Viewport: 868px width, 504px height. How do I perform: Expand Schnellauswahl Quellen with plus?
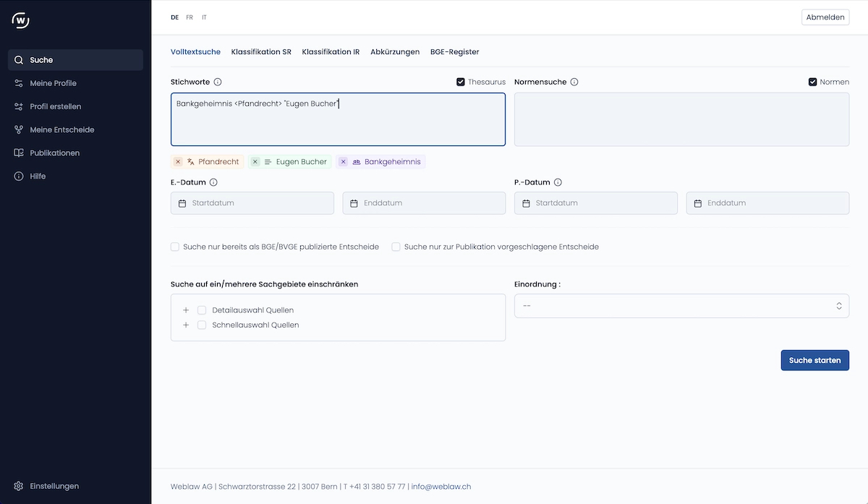click(186, 325)
